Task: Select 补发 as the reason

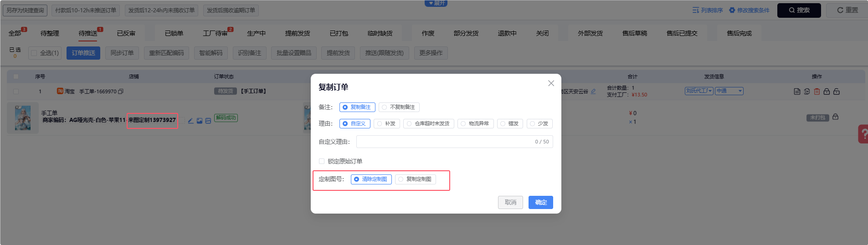Action: 385,123
